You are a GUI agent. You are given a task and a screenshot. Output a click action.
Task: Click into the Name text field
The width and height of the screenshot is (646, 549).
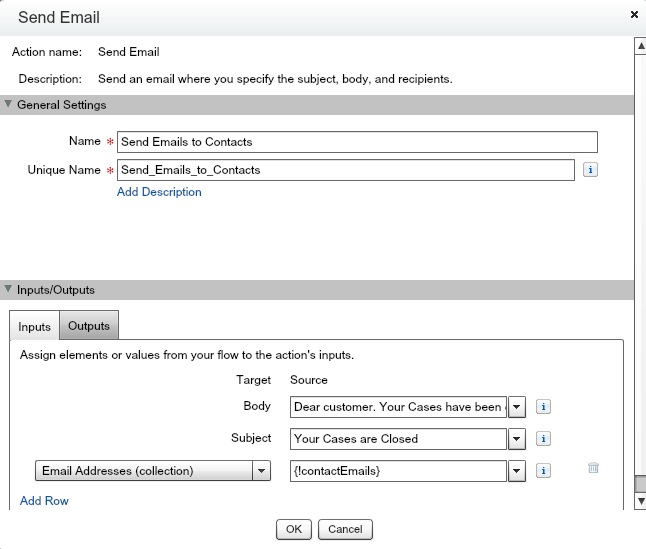click(357, 142)
